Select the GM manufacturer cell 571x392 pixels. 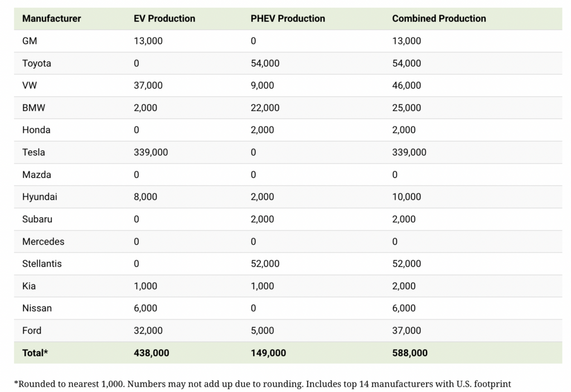click(x=30, y=41)
